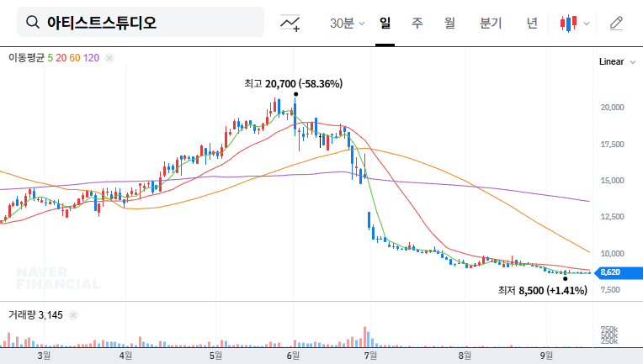Click the 4월 time axis label
Viewport: 643px width, 364px height.
click(x=125, y=356)
